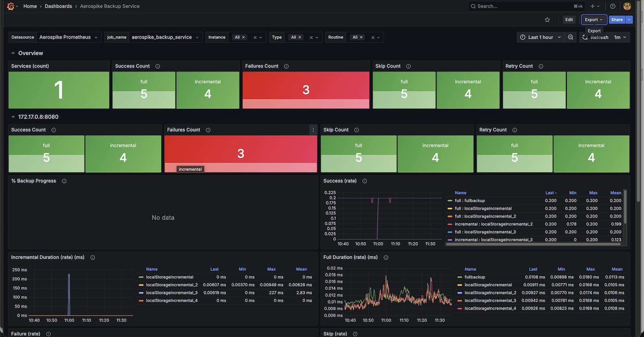
Task: Remove the All value from Routine filter
Action: (x=361, y=37)
